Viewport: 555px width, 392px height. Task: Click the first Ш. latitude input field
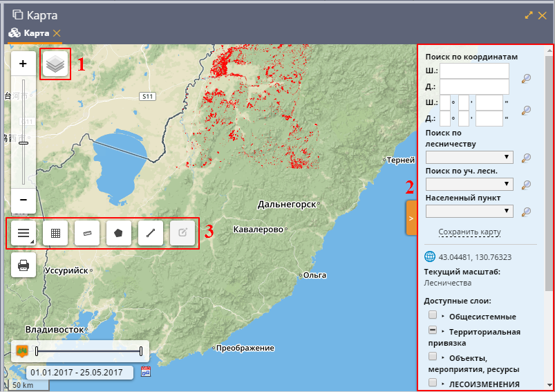[x=474, y=71]
